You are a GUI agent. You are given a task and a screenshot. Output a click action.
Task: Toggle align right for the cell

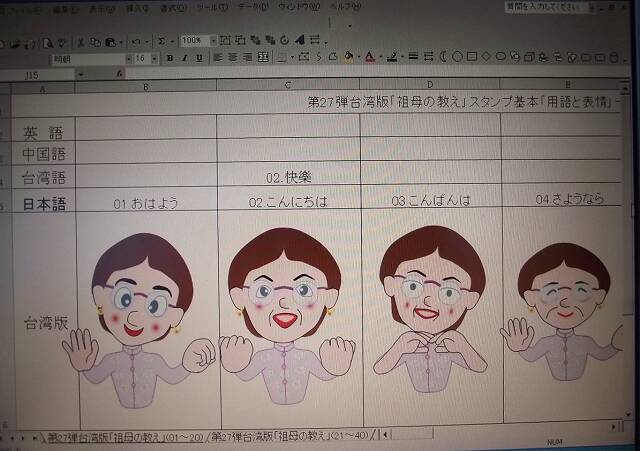[x=247, y=58]
